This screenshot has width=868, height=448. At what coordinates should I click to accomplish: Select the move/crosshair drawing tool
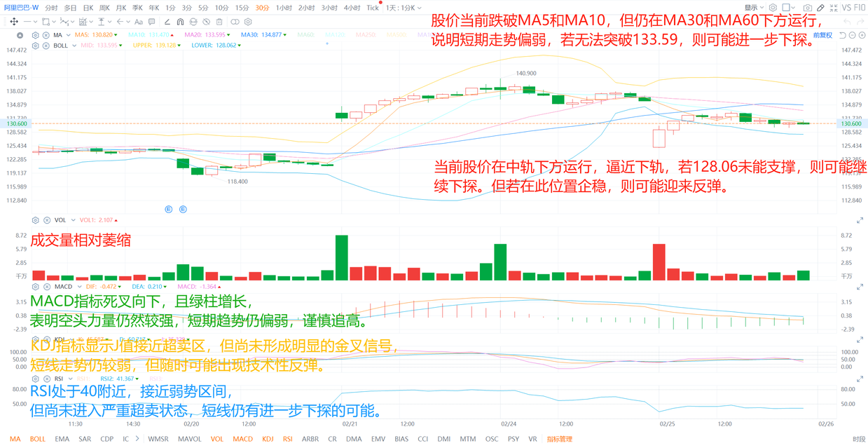[14, 22]
